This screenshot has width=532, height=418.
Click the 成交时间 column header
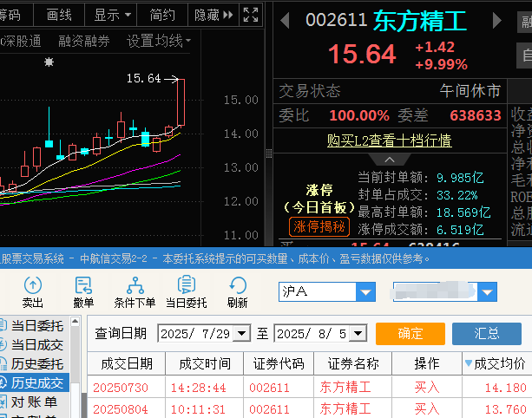(204, 363)
